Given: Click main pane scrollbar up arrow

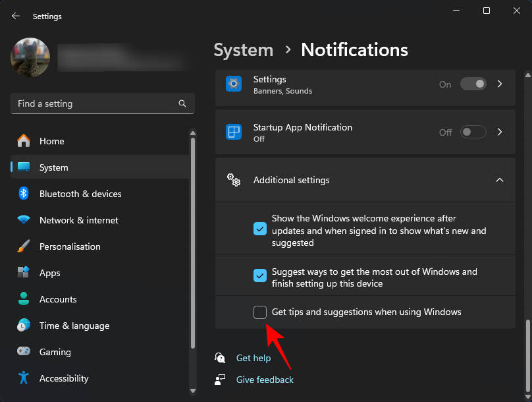Looking at the screenshot, I should 527,75.
